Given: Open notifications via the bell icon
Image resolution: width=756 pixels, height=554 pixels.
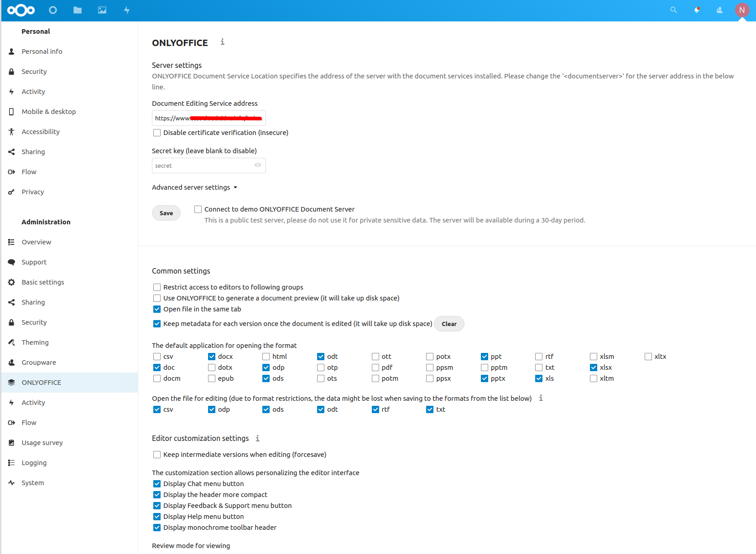Looking at the screenshot, I should 697,10.
